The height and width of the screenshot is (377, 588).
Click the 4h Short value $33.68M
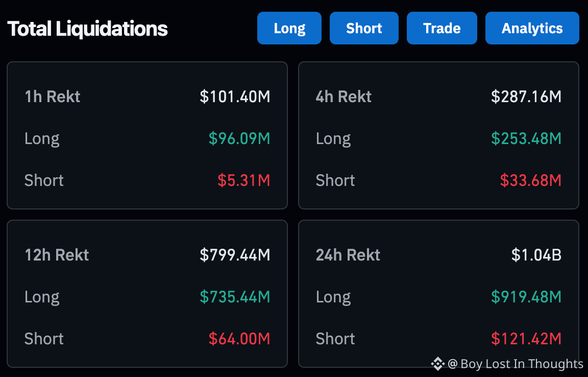point(530,180)
